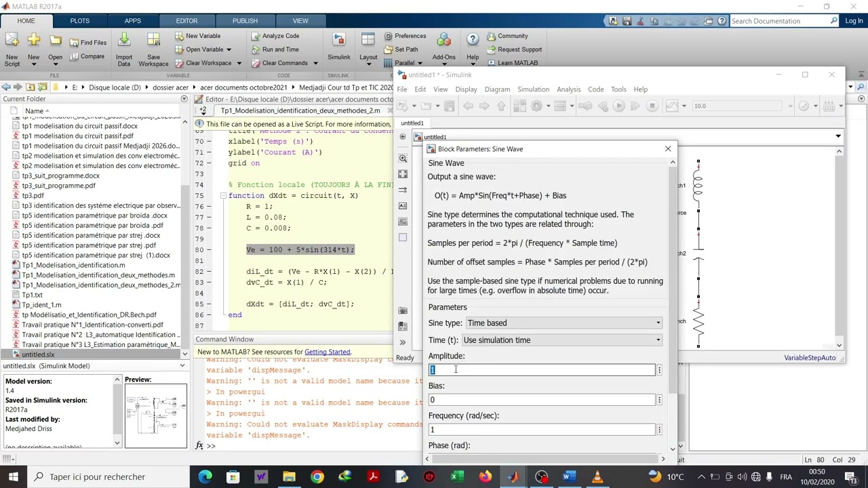Open the Edit menu in Simulink

420,89
